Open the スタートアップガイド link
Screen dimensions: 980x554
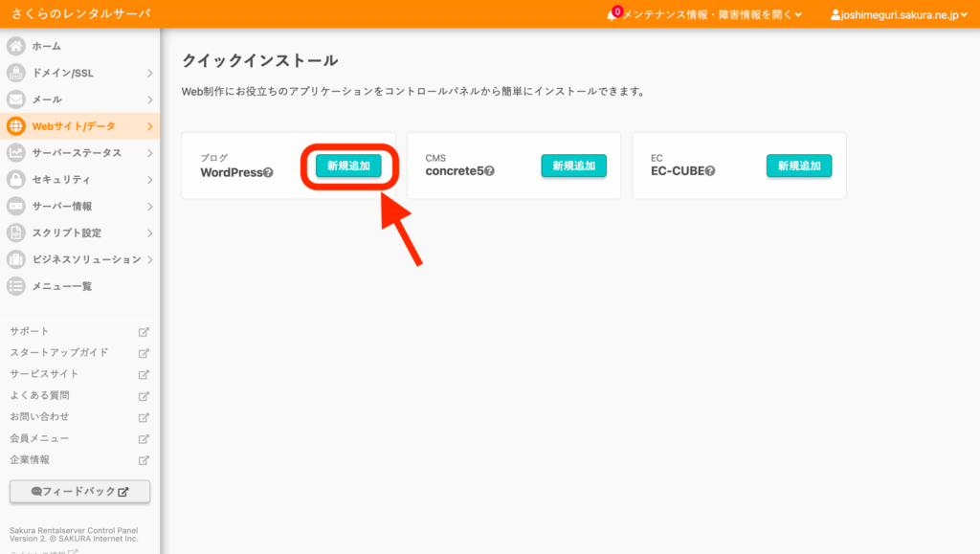click(59, 352)
